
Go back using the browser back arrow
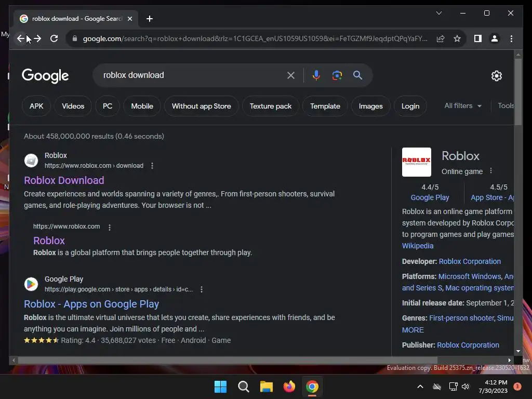click(21, 38)
